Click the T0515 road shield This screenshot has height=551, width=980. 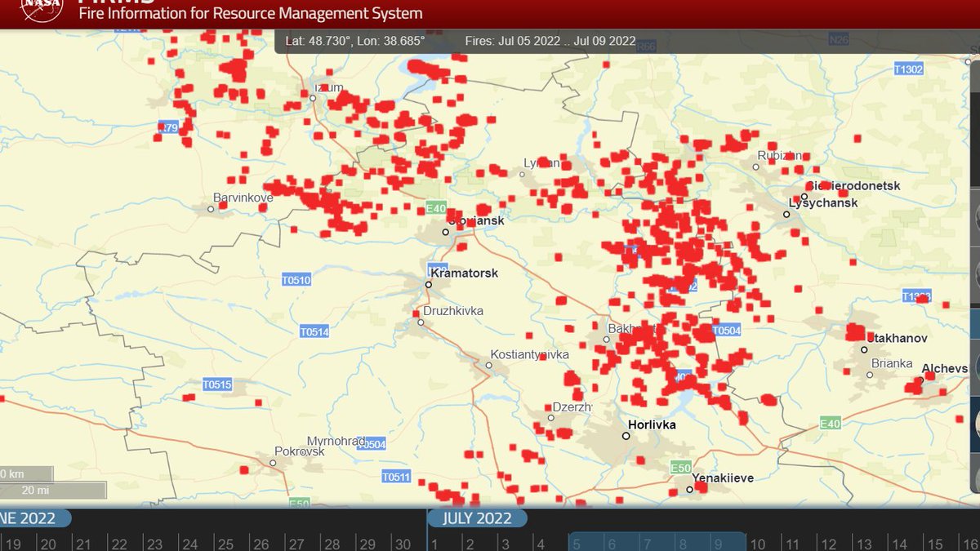217,384
